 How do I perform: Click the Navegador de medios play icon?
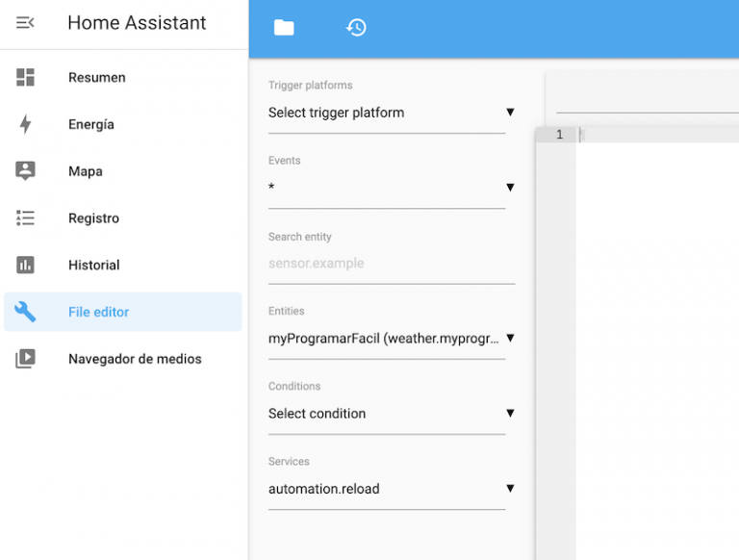click(x=25, y=359)
